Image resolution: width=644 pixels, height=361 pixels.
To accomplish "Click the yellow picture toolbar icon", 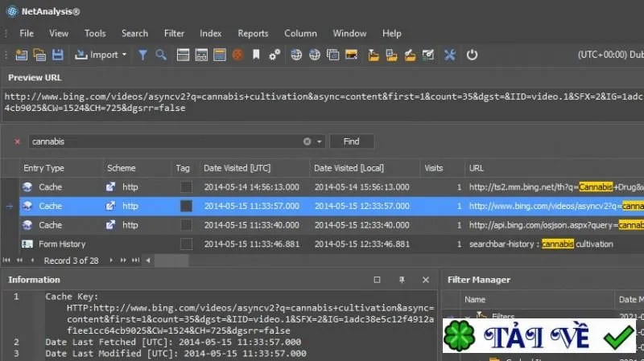I will coord(351,55).
